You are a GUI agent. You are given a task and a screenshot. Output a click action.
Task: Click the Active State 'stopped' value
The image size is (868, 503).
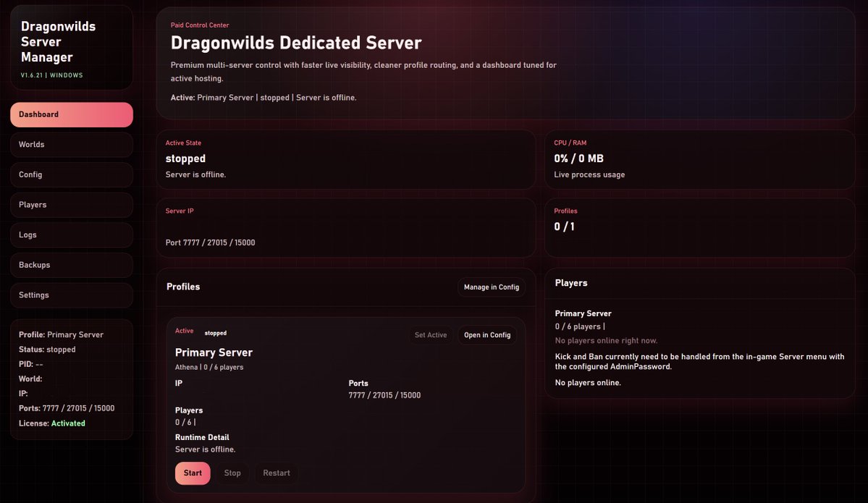pos(185,158)
